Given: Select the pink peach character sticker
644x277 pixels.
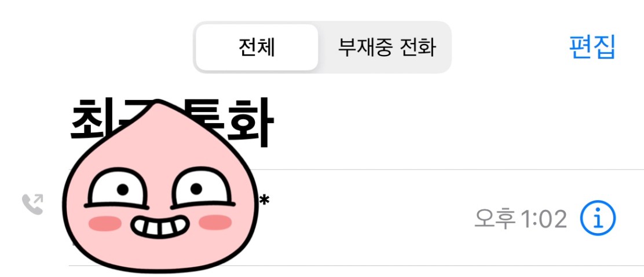Looking at the screenshot, I should tap(160, 186).
